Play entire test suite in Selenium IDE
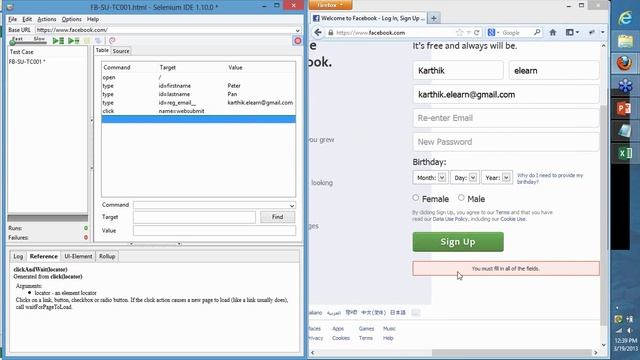 pos(58,40)
